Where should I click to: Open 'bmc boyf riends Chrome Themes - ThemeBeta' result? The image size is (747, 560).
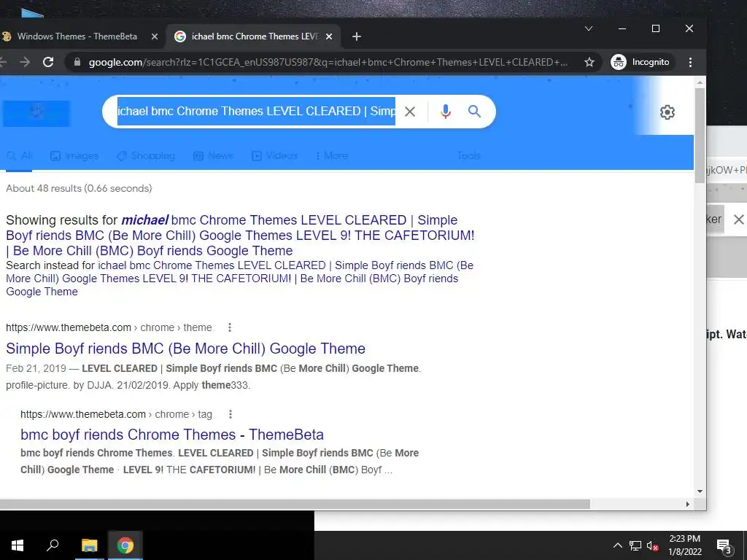[172, 435]
